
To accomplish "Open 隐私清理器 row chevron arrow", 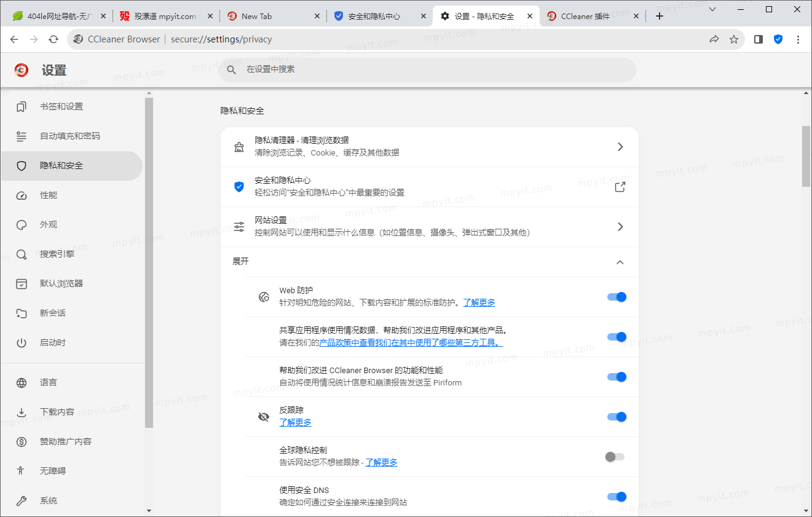I will tap(620, 147).
